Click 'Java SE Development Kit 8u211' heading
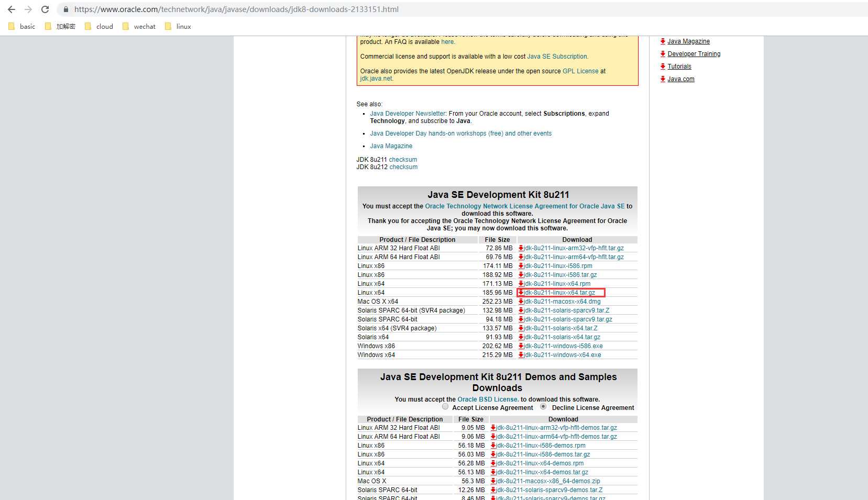The image size is (868, 500). coord(498,195)
